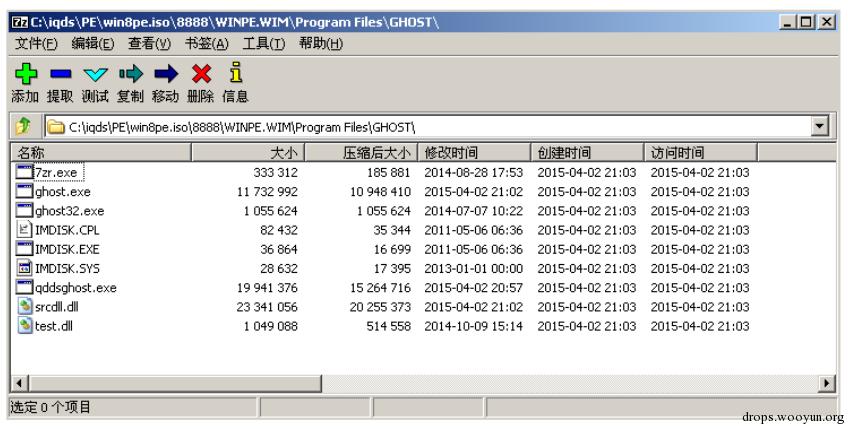848x429 pixels.
Task: Click the Extract (提取) minus icon
Action: (59, 74)
